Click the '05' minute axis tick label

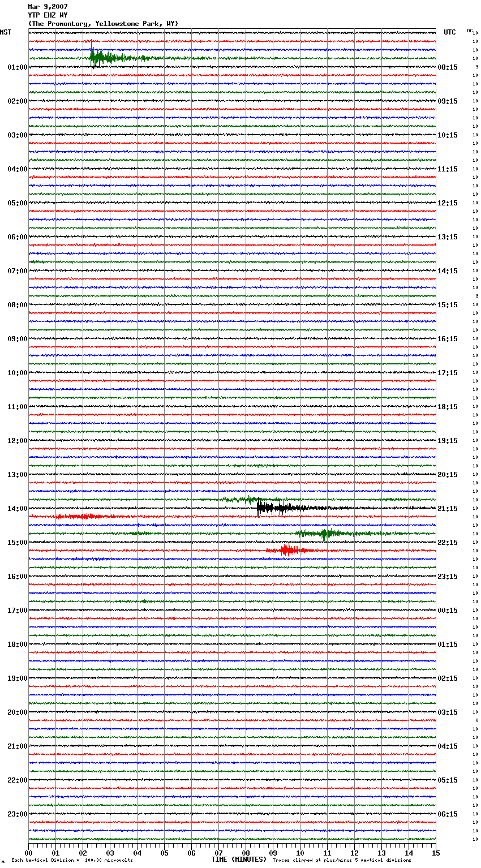[x=165, y=853]
